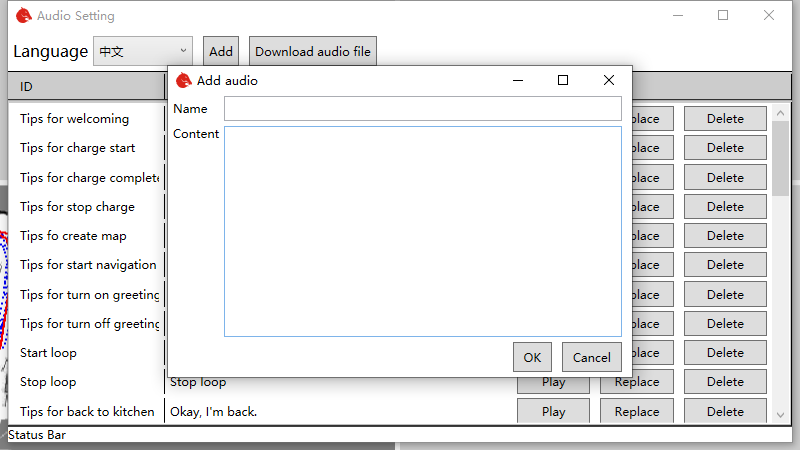Click Download audio file button
Screen dimensions: 800x450
(312, 51)
